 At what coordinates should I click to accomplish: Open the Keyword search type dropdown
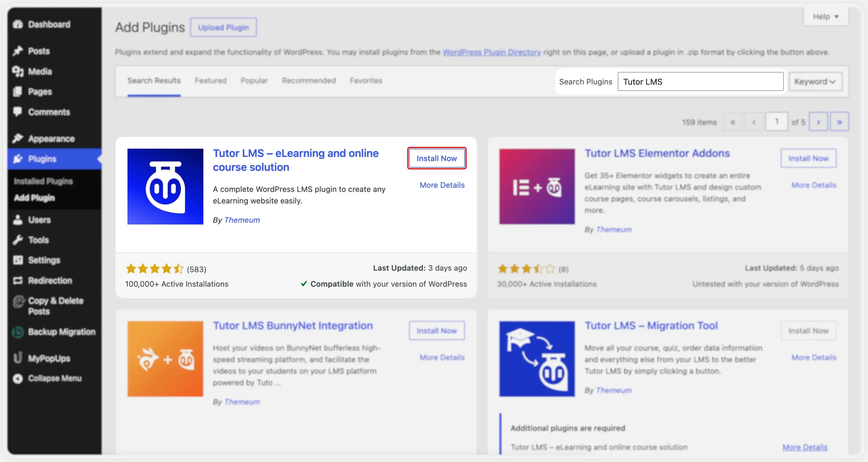point(815,82)
